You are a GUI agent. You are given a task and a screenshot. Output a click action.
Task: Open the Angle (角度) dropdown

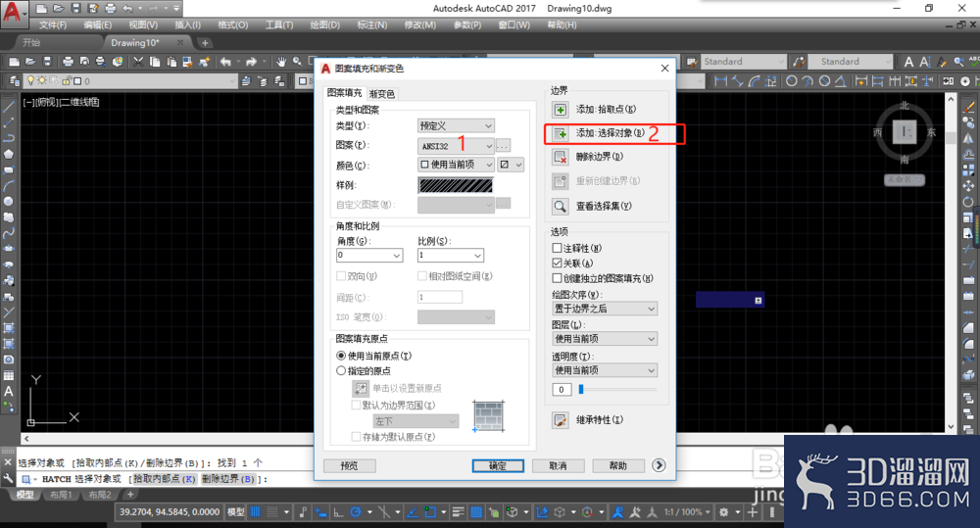369,255
